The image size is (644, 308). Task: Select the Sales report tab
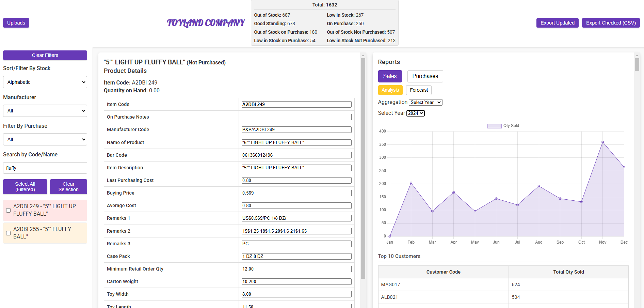(x=390, y=76)
